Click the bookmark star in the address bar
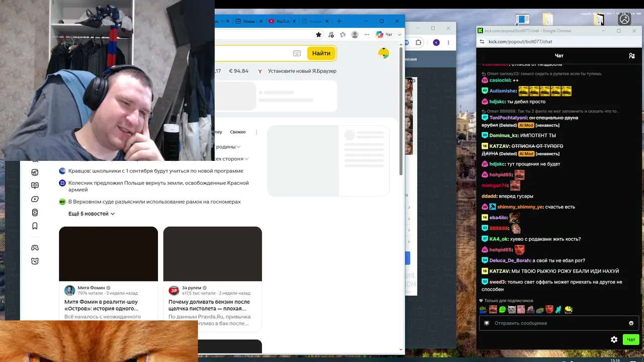Image resolution: width=644 pixels, height=362 pixels. pos(318,35)
